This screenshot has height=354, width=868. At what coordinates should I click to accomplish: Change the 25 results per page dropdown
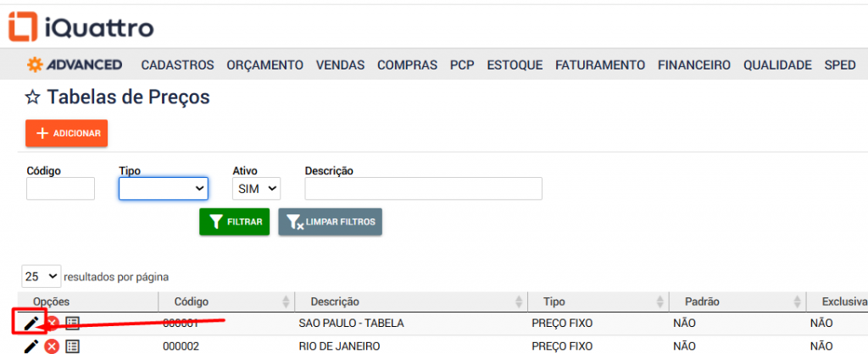point(42,276)
